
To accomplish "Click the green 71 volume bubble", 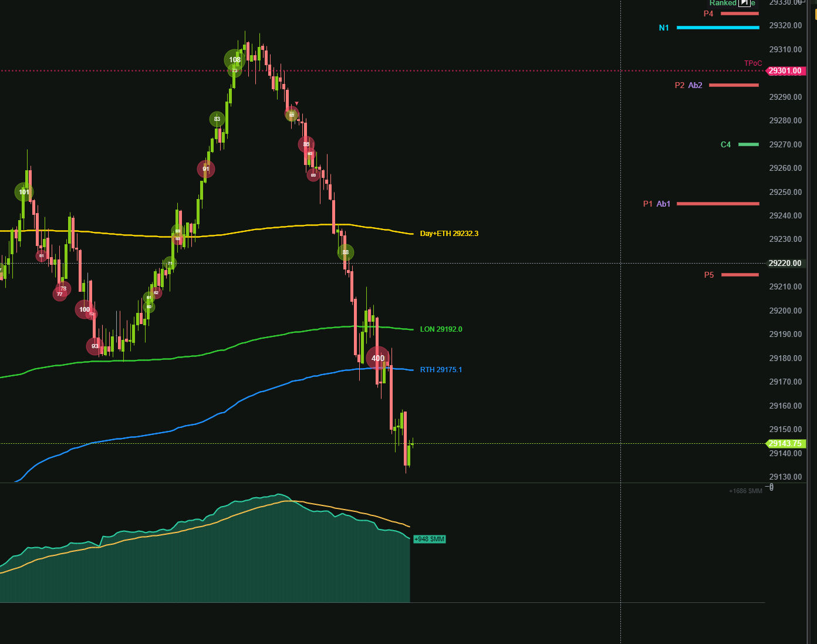I will point(170,264).
